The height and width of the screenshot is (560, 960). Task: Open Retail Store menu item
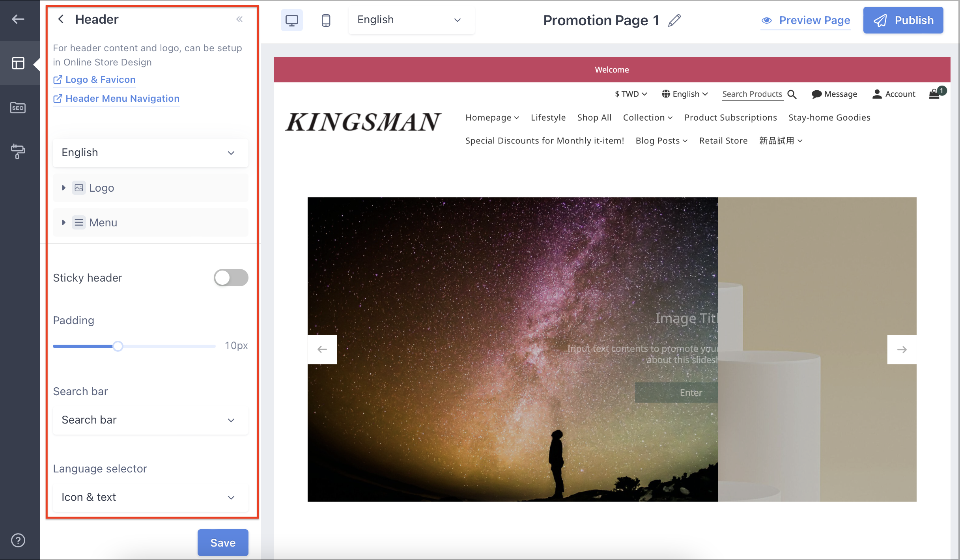pyautogui.click(x=723, y=141)
